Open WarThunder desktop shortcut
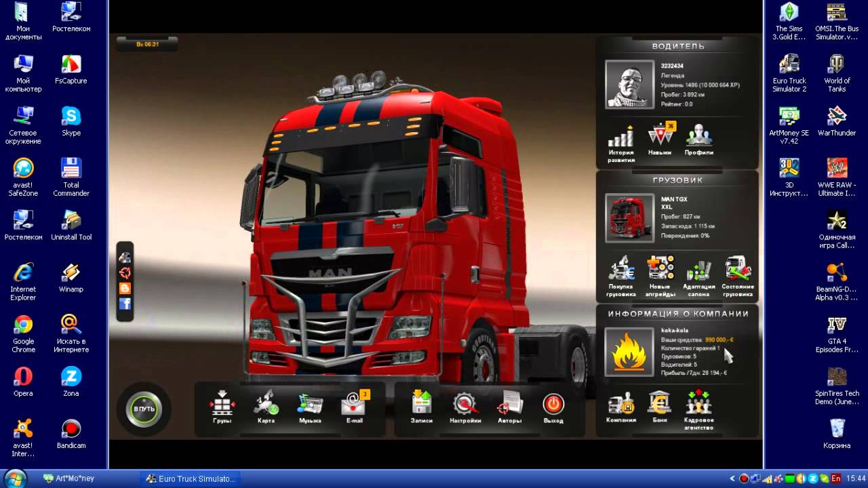This screenshot has height=488, width=868. click(837, 121)
